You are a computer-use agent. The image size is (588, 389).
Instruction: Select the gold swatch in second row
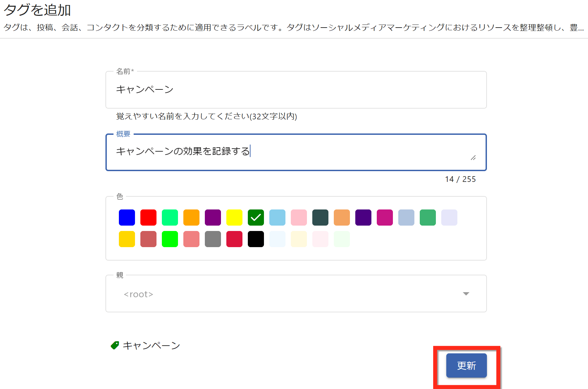coord(127,239)
